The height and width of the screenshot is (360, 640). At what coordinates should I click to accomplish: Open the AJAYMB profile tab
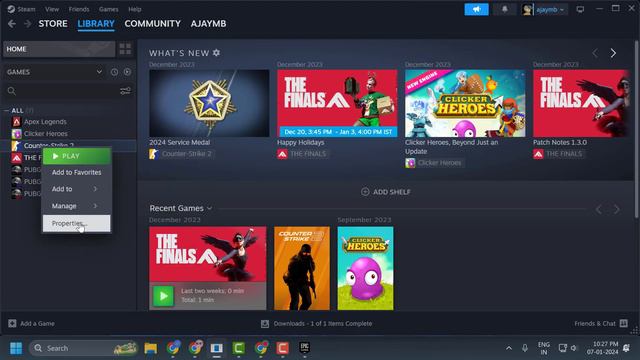(208, 24)
